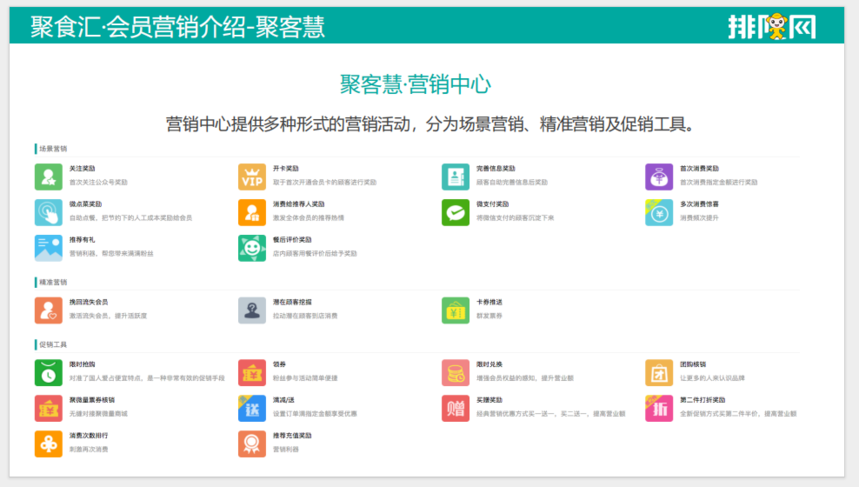Click the pink coin-stack 限时兑换 icon
Viewport: 859px width, 487px height.
click(455, 373)
